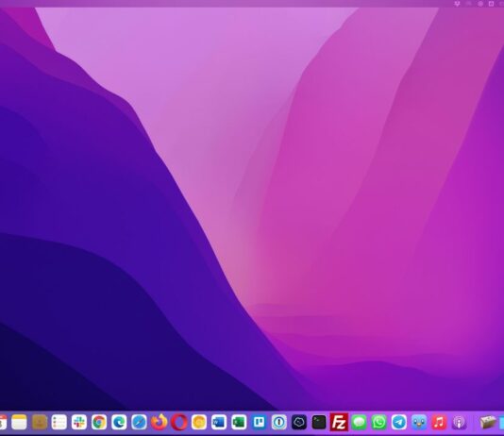Open Microsoft Edge in the Dock
This screenshot has width=504, height=436.
click(x=119, y=422)
